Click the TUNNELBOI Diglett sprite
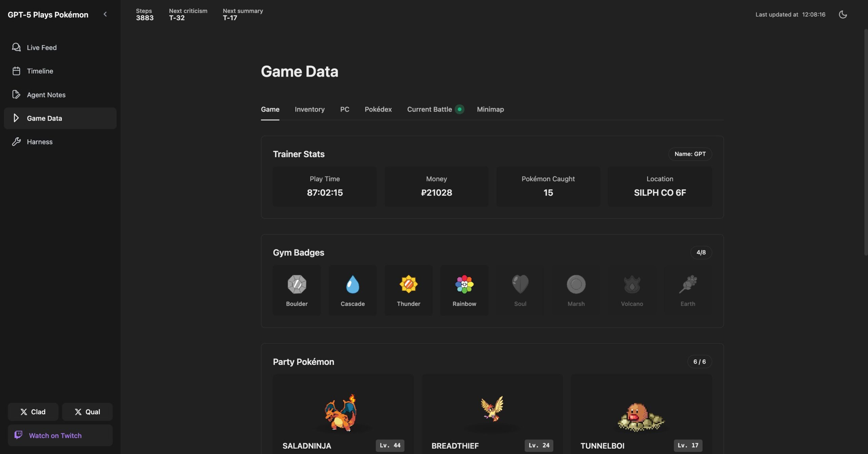 [x=641, y=417]
